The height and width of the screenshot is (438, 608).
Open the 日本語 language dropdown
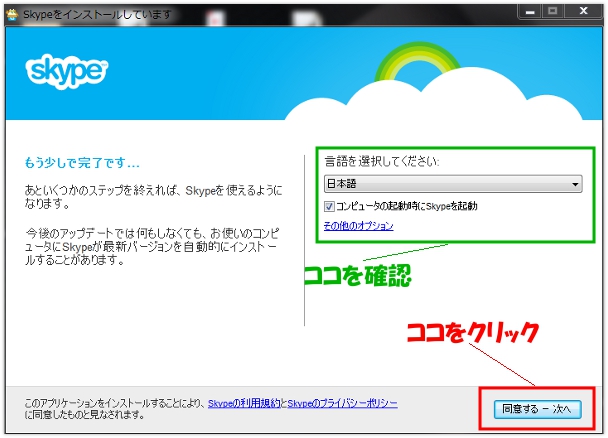coord(453,184)
